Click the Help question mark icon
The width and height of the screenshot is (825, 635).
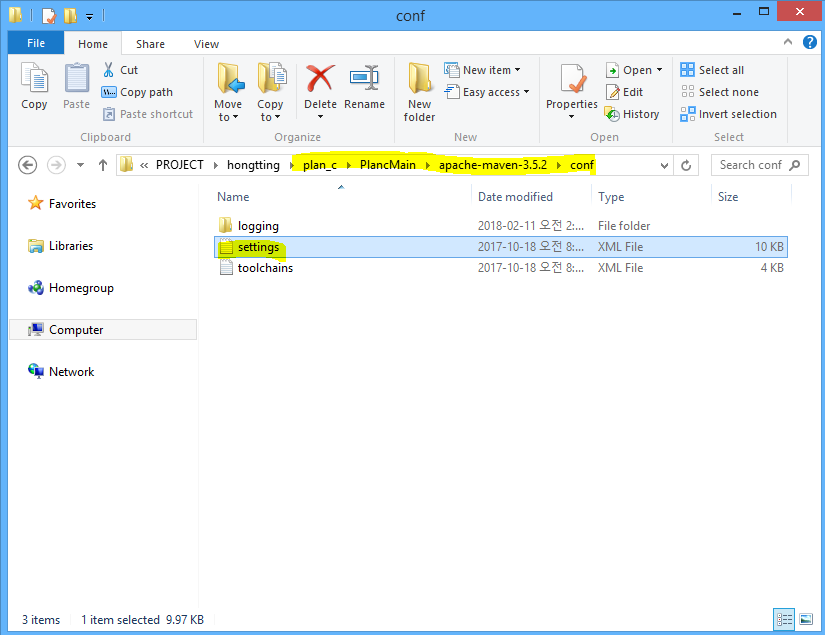808,43
